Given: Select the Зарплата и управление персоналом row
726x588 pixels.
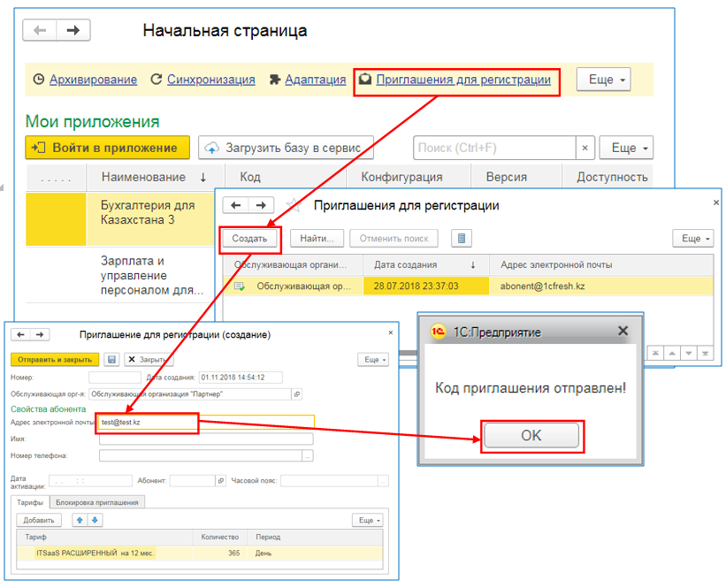Looking at the screenshot, I should pyautogui.click(x=120, y=276).
